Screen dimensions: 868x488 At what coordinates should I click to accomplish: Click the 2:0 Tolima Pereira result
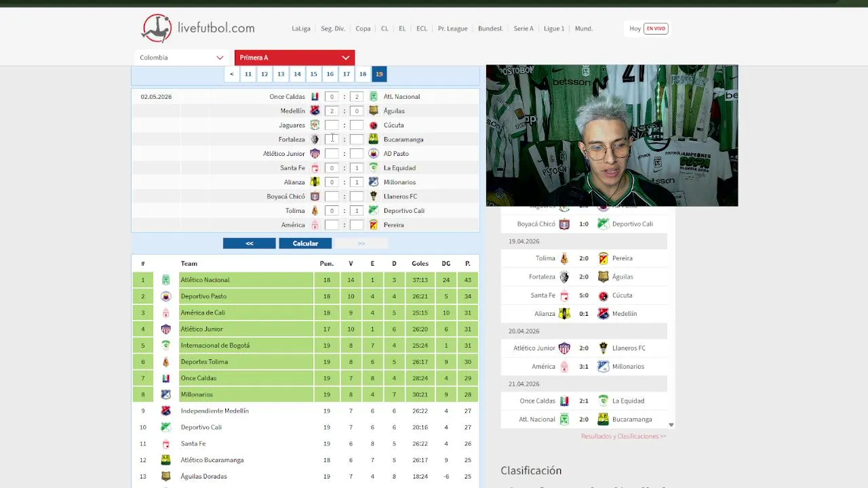click(x=584, y=258)
